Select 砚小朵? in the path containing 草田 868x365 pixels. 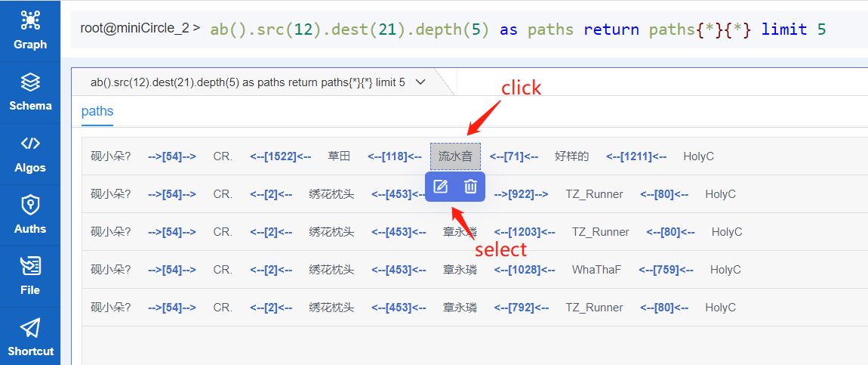point(111,156)
